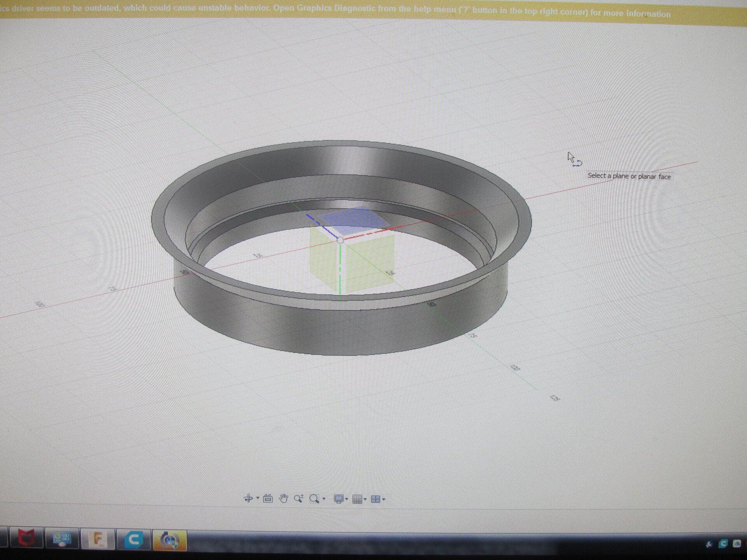
Task: Click the graphics driver warning banner
Action: tap(373, 12)
